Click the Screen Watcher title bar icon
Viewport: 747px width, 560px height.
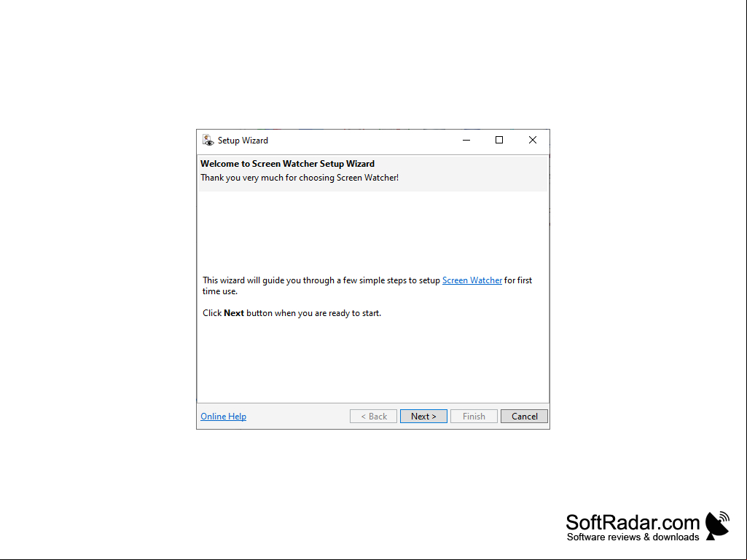[x=208, y=141]
